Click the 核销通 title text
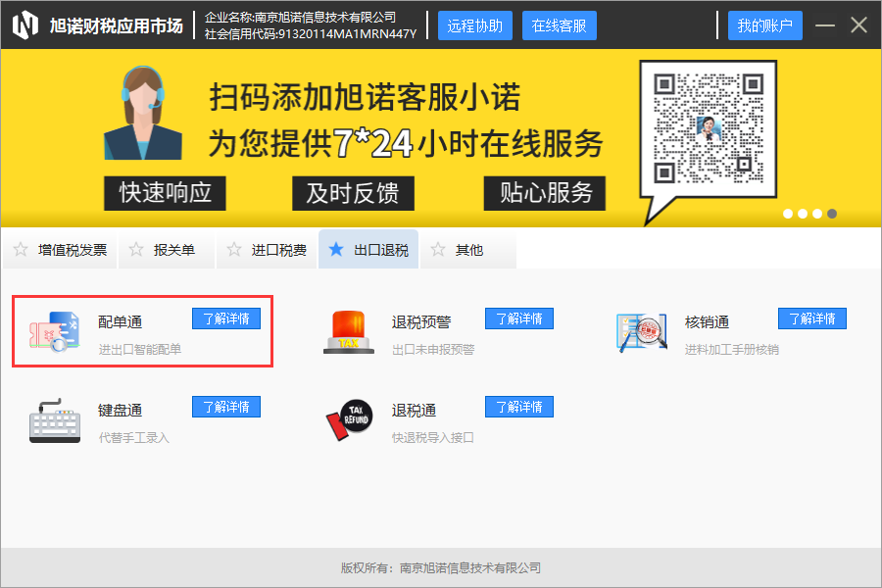 [707, 321]
